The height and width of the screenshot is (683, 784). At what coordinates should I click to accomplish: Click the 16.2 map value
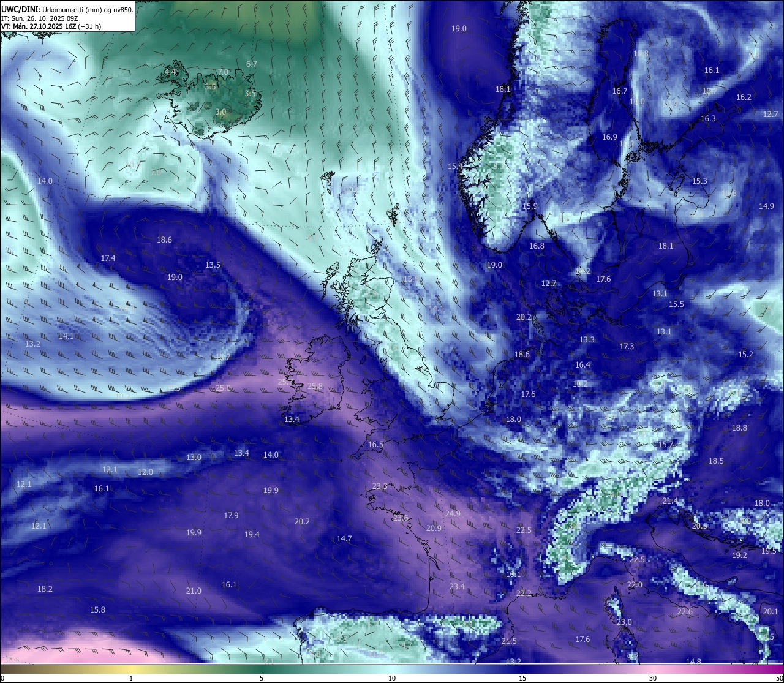point(744,97)
